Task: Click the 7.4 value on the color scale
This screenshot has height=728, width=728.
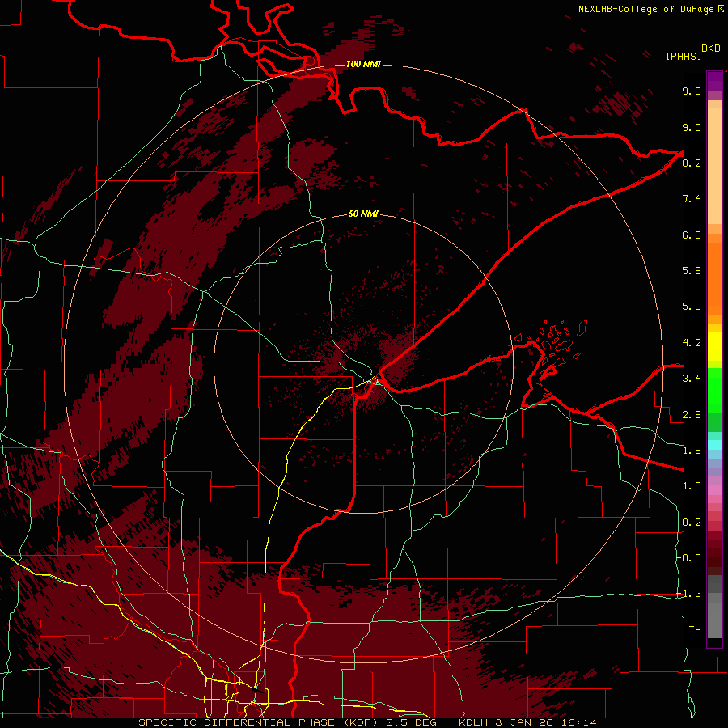Action: click(692, 199)
